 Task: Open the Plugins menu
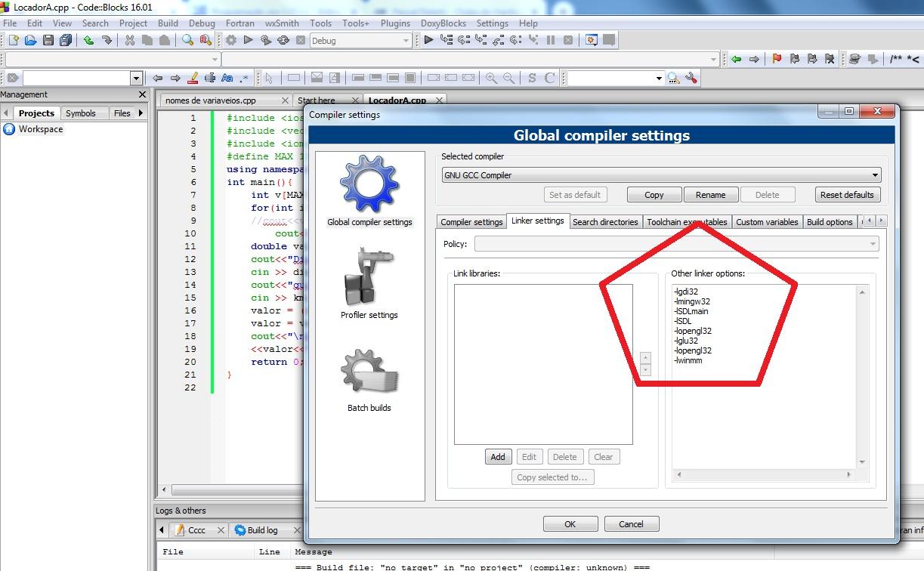(x=395, y=23)
